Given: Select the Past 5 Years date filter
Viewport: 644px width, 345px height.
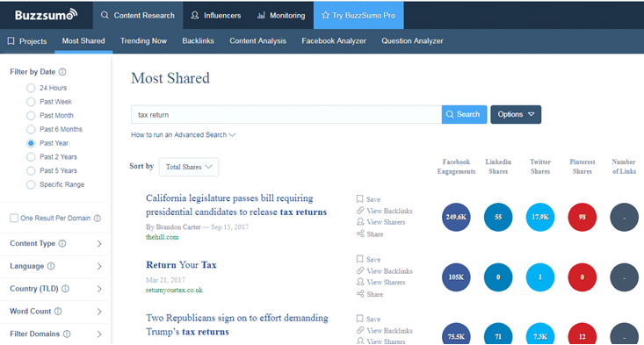Looking at the screenshot, I should coord(31,170).
